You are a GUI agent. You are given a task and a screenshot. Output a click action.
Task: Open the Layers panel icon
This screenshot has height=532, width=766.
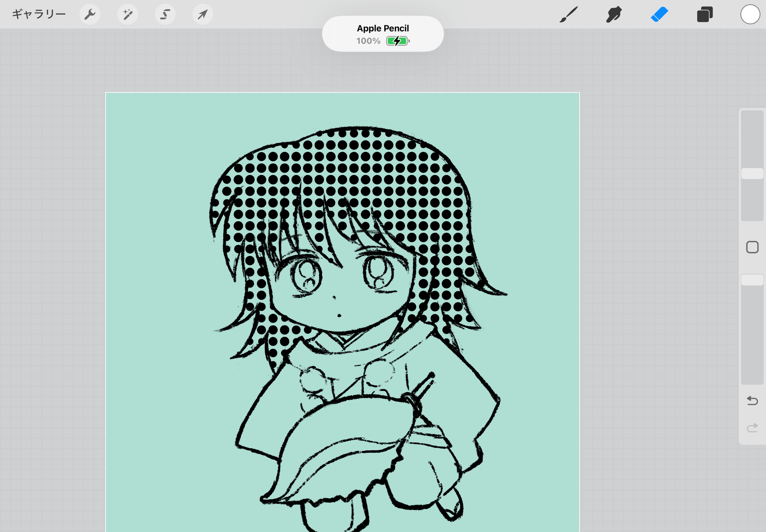[705, 14]
